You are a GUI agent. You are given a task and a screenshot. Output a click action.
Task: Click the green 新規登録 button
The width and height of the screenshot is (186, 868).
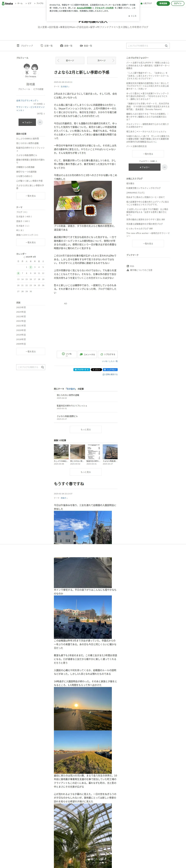tap(163, 3)
